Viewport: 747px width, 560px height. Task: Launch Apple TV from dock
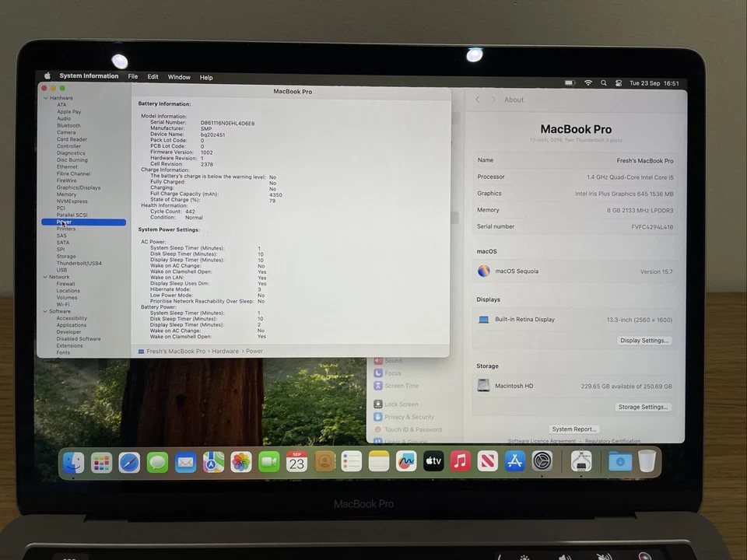(433, 461)
